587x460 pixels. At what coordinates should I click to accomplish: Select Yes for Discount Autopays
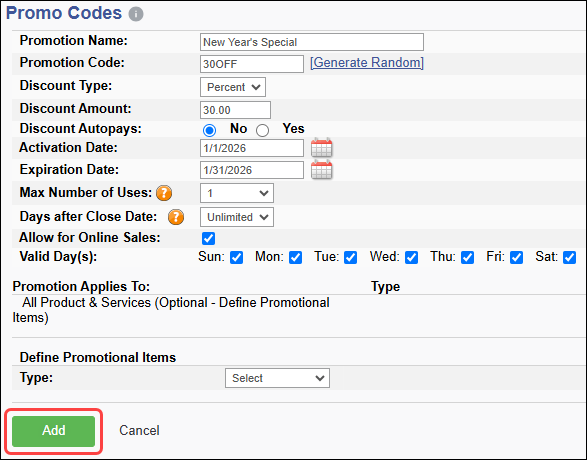262,130
